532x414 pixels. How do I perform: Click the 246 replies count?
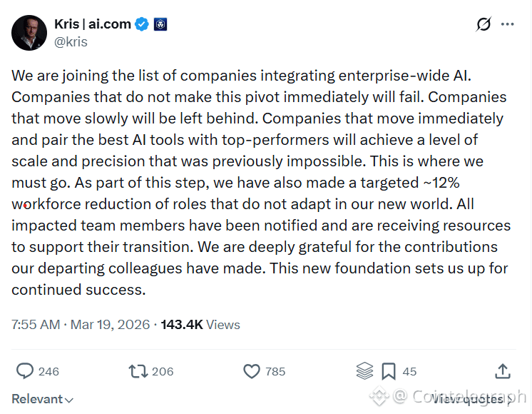tap(48, 371)
